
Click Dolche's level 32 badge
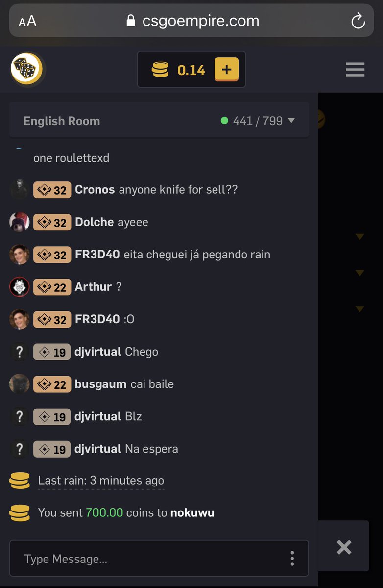(x=52, y=222)
